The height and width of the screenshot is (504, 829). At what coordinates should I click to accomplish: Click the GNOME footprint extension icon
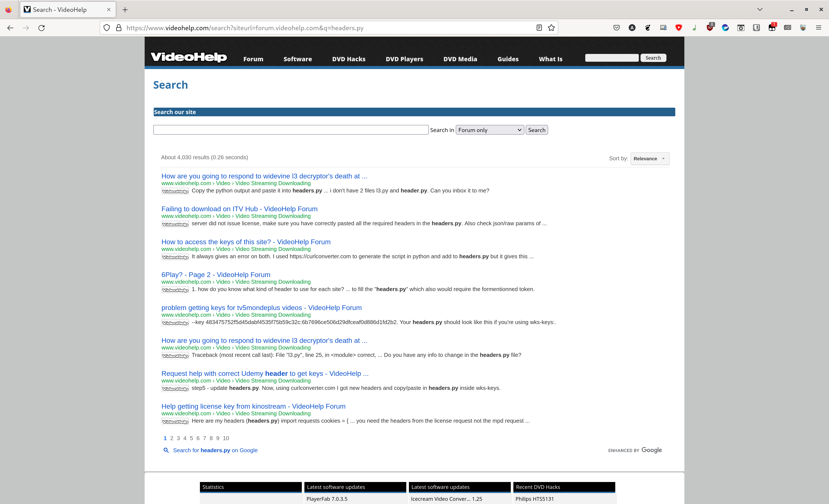tap(648, 28)
